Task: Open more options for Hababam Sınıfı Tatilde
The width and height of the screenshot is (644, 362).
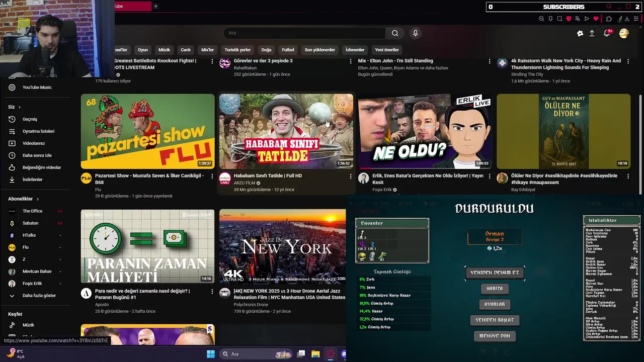Action: click(351, 176)
